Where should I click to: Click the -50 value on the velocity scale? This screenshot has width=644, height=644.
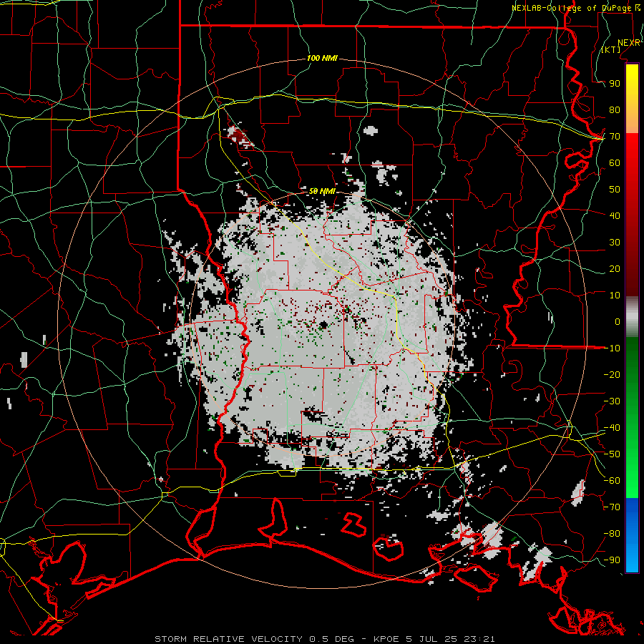[612, 454]
